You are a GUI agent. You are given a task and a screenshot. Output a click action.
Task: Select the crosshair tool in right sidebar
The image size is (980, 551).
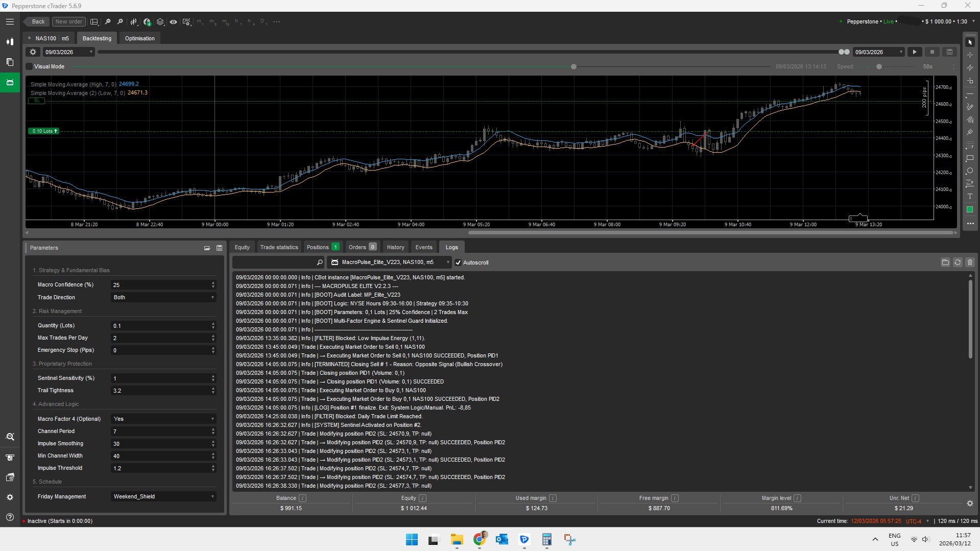coord(970,55)
